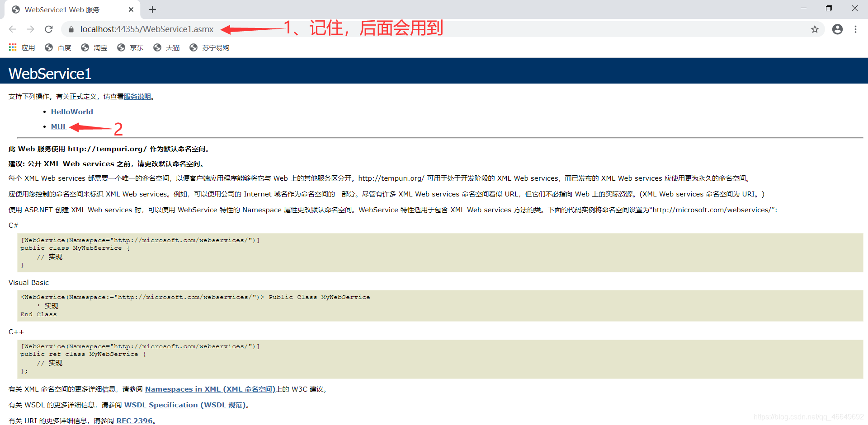This screenshot has width=868, height=425.
Task: Open the 苏宁易购 bookmark
Action: click(209, 47)
